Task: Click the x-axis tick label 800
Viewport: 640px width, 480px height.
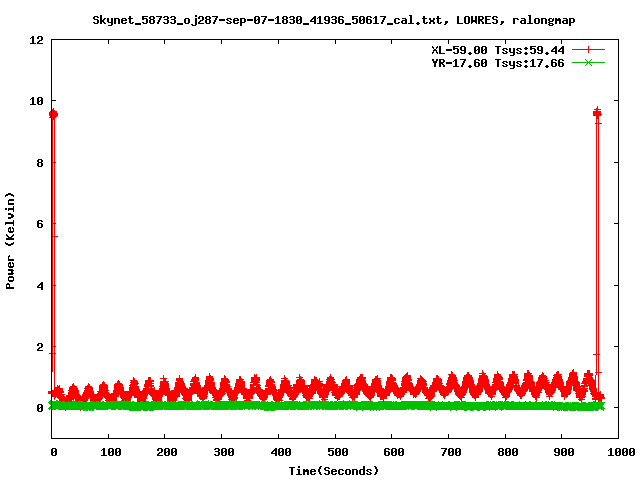Action: tap(508, 452)
